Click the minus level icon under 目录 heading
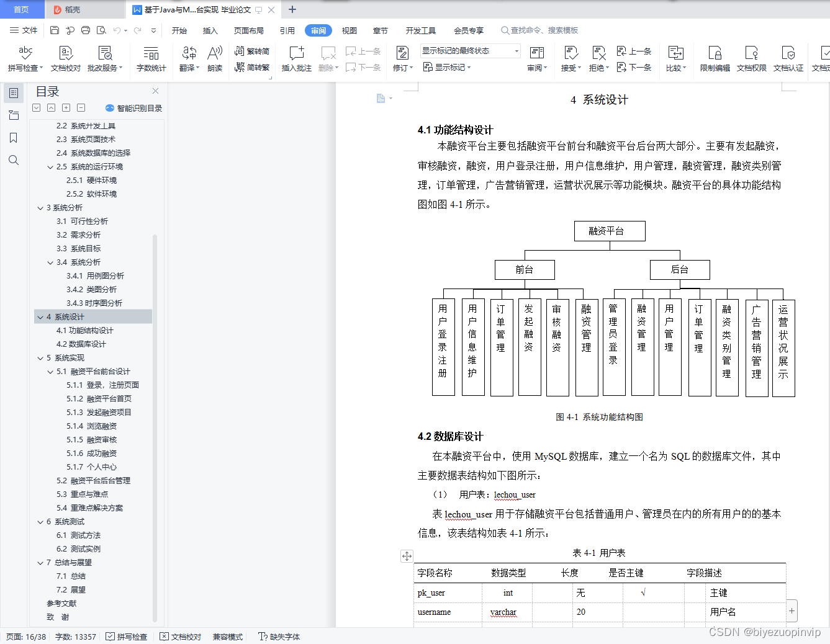This screenshot has height=644, width=830. pyautogui.click(x=81, y=107)
